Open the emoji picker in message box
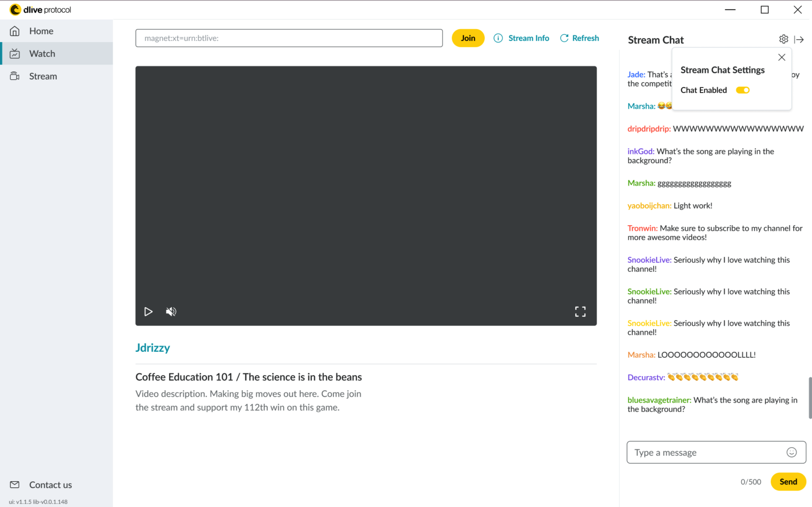Image resolution: width=812 pixels, height=507 pixels. tap(791, 452)
